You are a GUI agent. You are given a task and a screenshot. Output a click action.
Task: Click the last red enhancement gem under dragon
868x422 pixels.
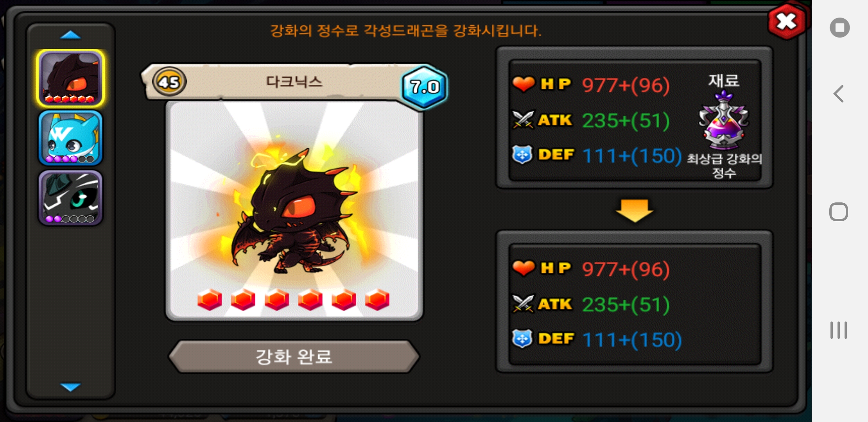click(377, 300)
